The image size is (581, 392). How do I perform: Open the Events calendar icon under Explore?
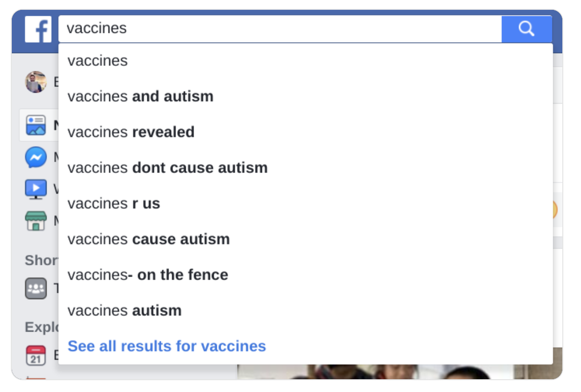coord(36,355)
